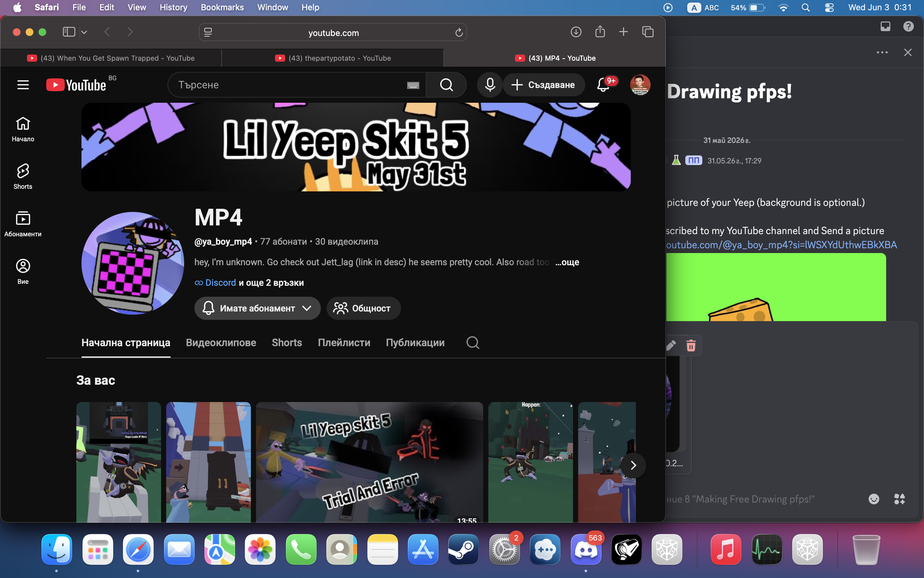Open the Discord apps launcher icon

pyautogui.click(x=900, y=499)
